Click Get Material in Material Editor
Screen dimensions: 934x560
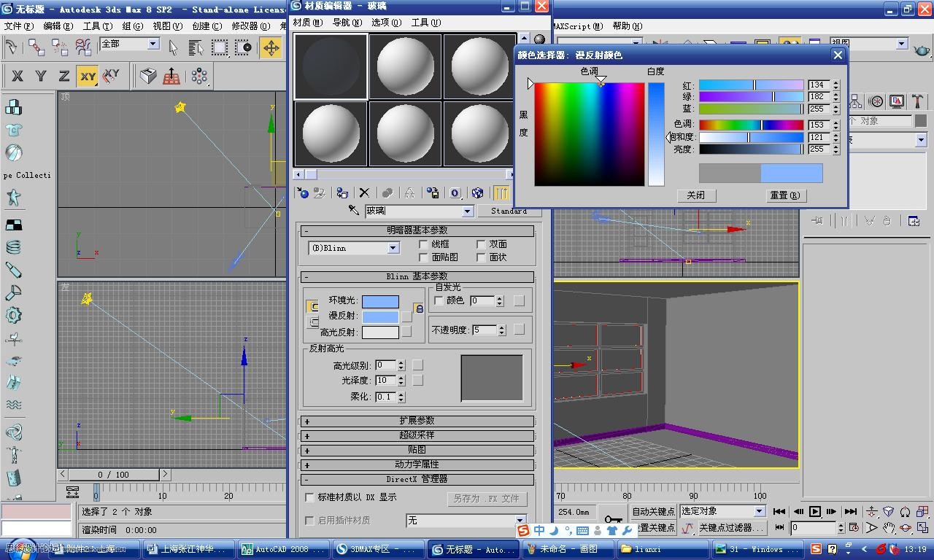[x=302, y=192]
